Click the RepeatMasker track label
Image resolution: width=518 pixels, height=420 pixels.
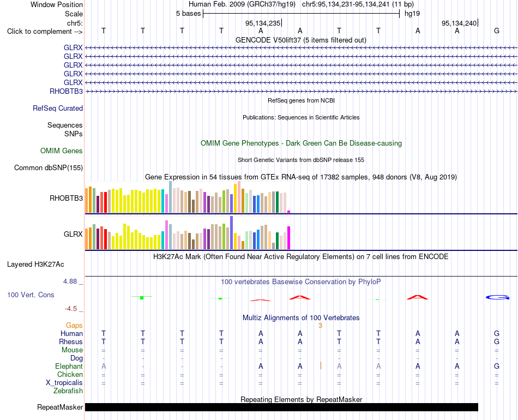click(60, 407)
